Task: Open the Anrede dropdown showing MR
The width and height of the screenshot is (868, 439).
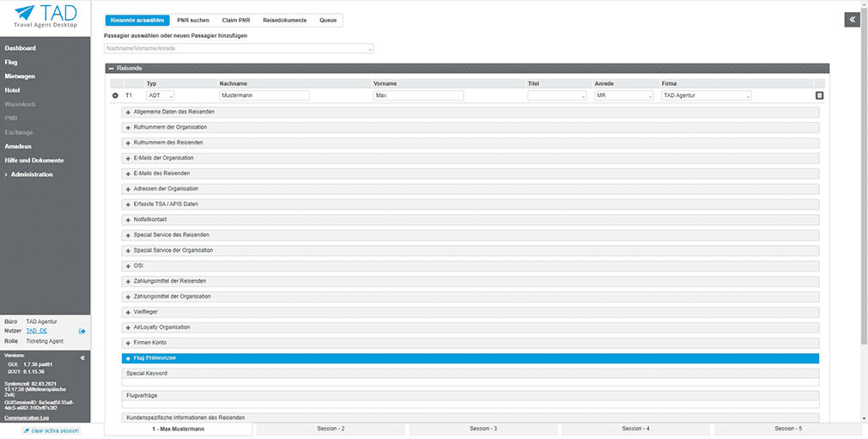Action: 623,96
